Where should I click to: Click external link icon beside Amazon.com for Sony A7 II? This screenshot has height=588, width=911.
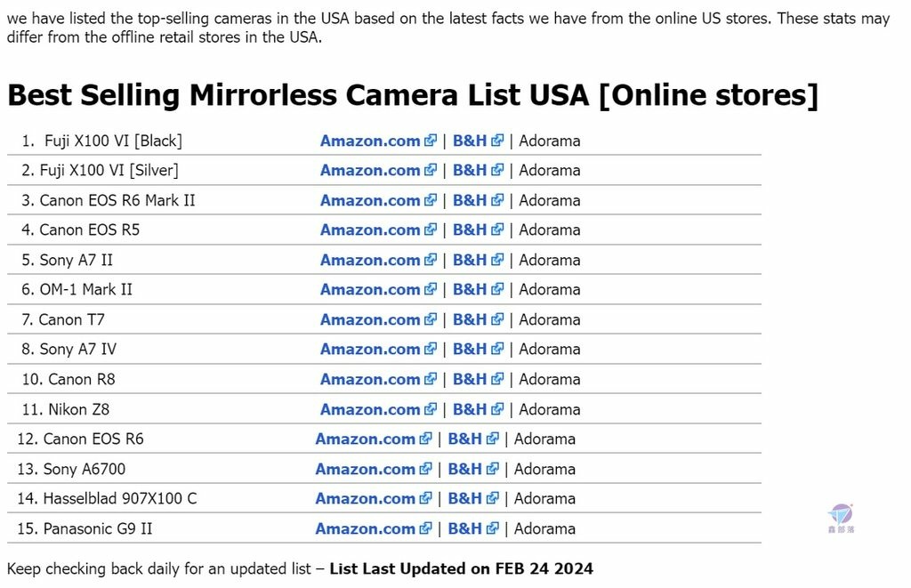pyautogui.click(x=431, y=260)
